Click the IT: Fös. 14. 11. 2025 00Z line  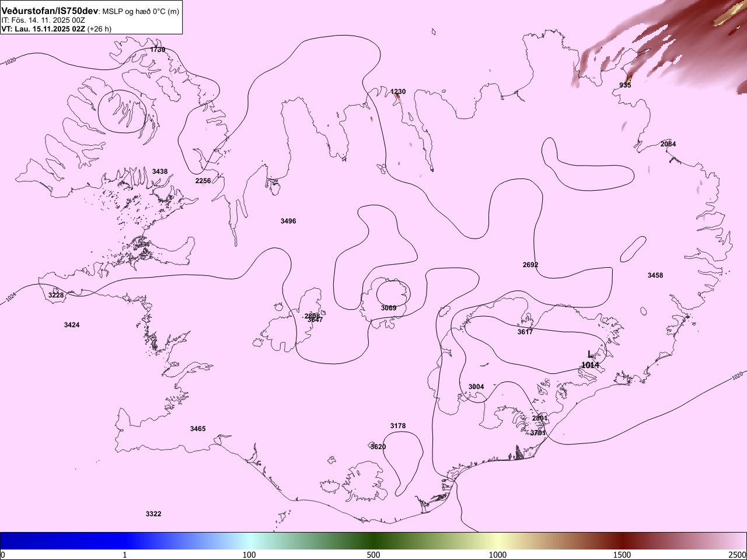(x=43, y=20)
